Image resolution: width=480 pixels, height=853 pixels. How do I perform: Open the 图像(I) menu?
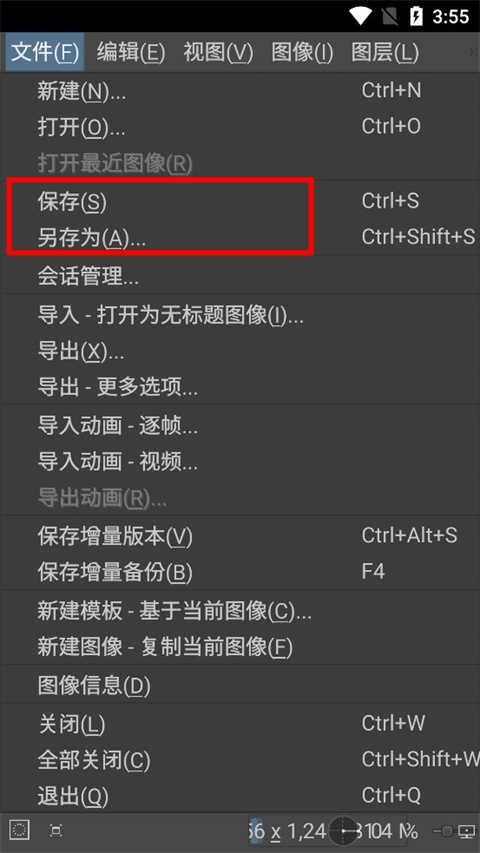tap(302, 52)
